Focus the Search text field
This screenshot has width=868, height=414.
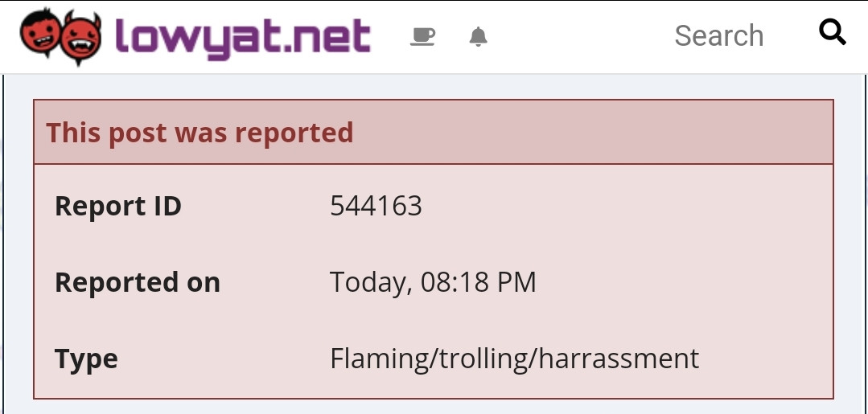(718, 36)
